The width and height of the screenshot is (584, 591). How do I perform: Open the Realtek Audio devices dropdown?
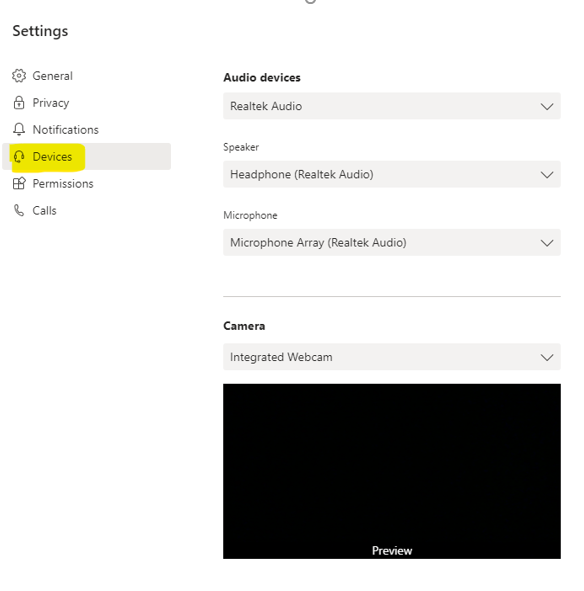coord(392,106)
